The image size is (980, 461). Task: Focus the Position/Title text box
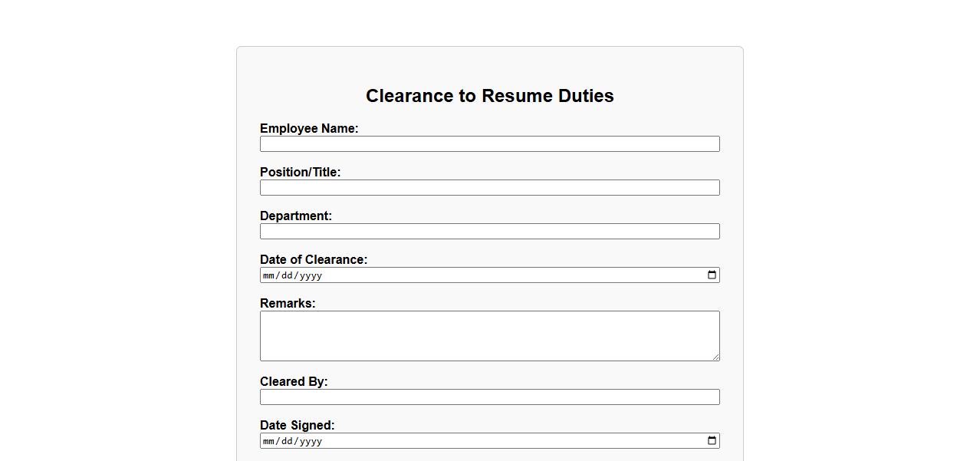(489, 188)
